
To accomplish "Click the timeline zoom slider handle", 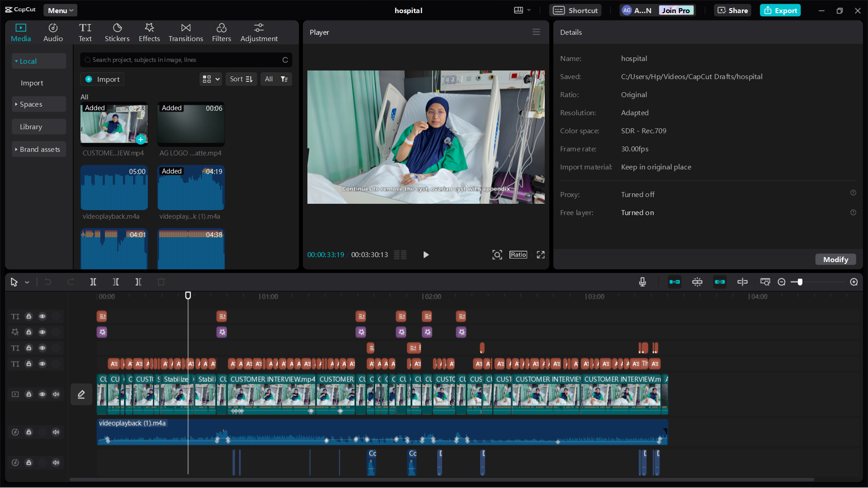I will point(800,282).
